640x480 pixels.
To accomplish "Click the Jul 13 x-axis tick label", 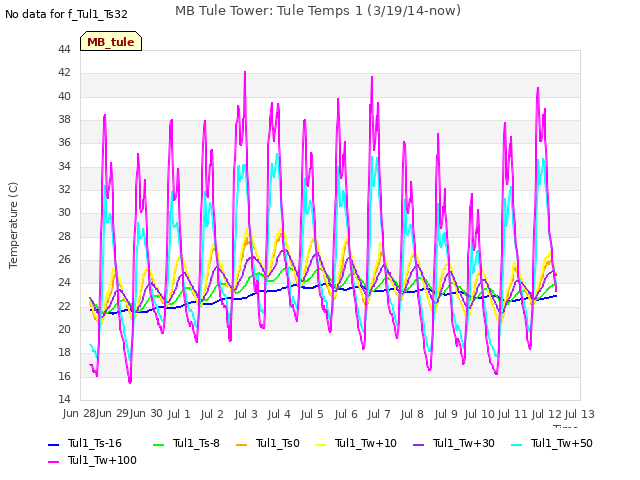I will 580,414.
